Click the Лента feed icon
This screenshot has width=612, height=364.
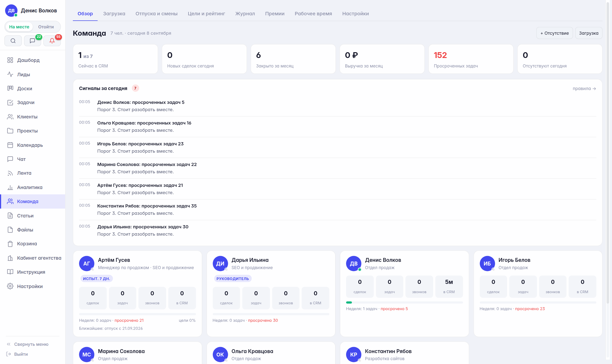tap(10, 173)
